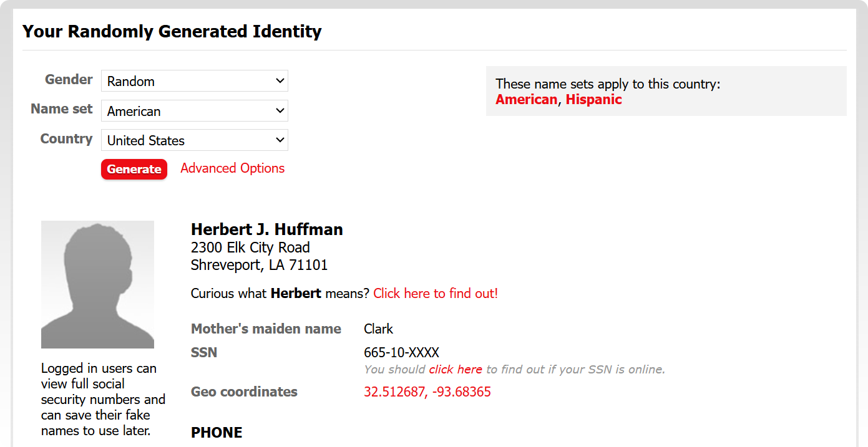The width and height of the screenshot is (868, 447).
Task: Select the American name set link
Action: [526, 100]
